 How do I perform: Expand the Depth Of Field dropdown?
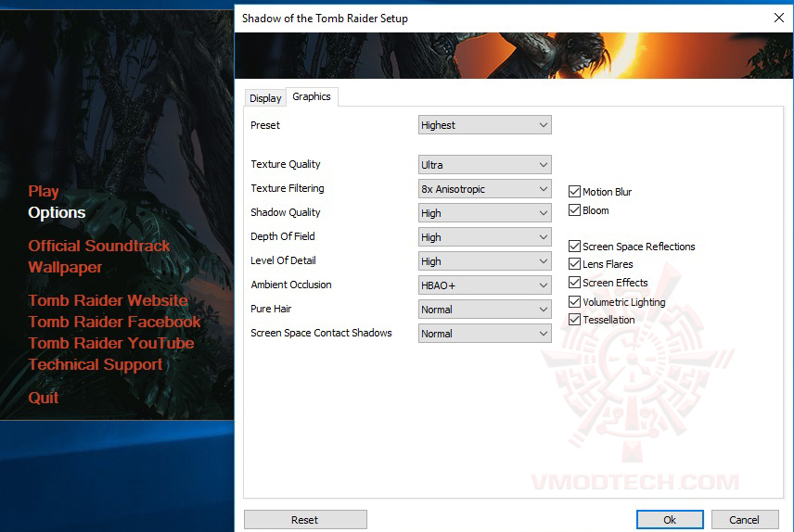(x=484, y=237)
